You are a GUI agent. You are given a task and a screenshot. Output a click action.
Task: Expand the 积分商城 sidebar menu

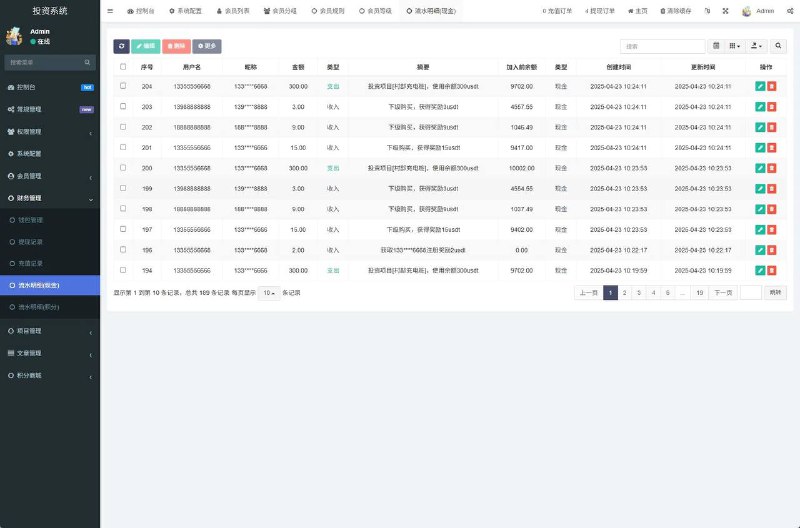[x=50, y=375]
